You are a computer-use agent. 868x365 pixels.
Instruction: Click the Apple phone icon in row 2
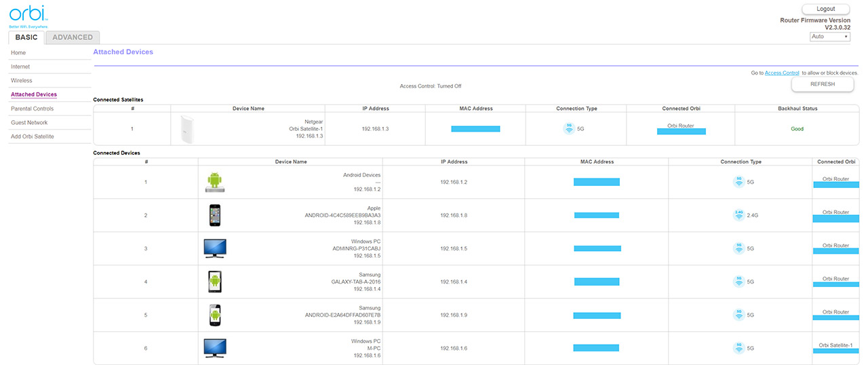click(x=215, y=215)
